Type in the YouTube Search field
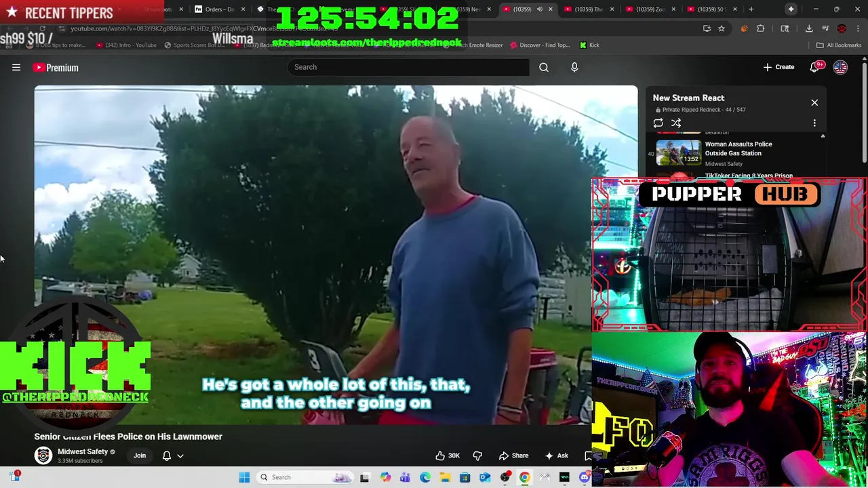The height and width of the screenshot is (488, 868). click(x=408, y=67)
